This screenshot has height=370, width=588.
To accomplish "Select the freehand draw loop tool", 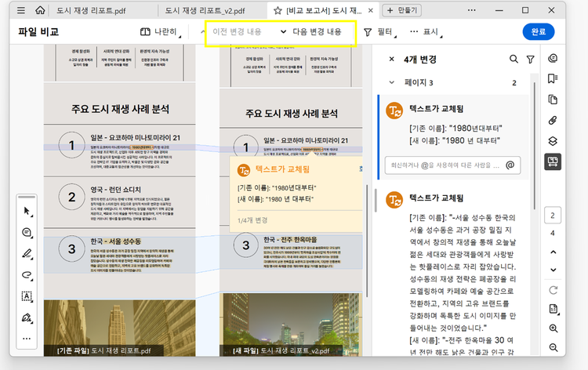I will click(x=27, y=275).
